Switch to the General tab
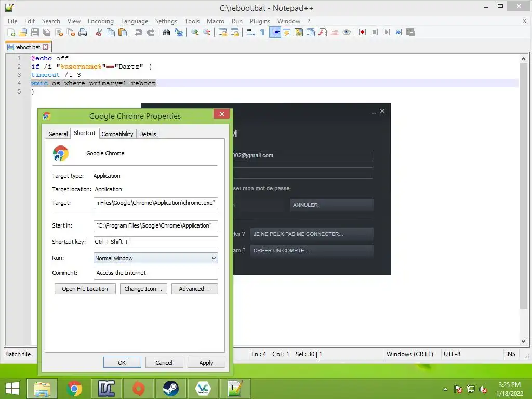This screenshot has height=399, width=532. [58, 134]
